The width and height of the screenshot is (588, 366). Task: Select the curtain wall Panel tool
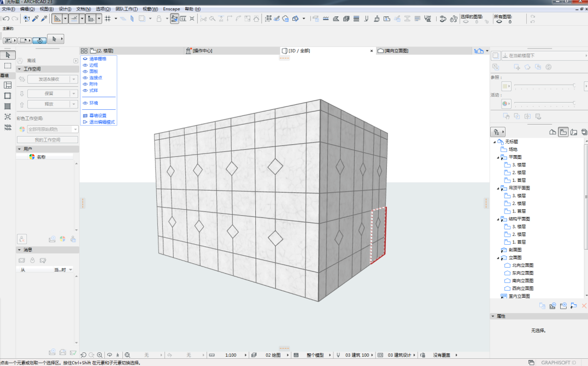(8, 106)
